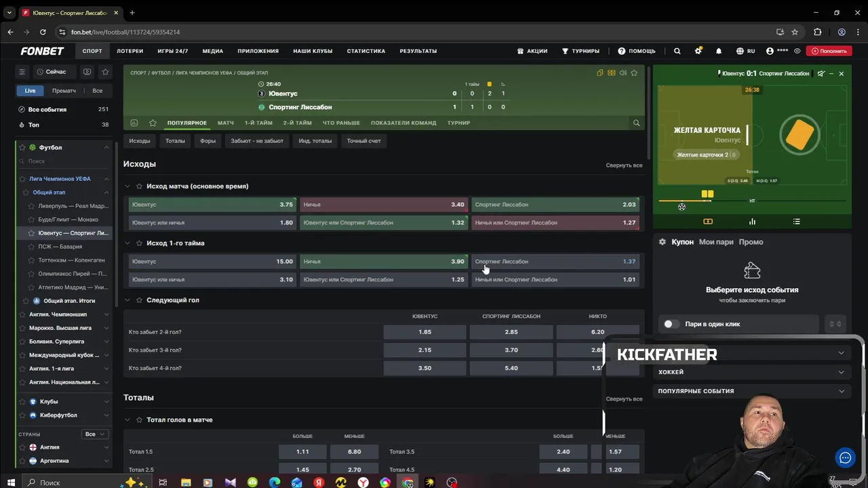868x488 pixels.
Task: Bet on Ничья at 3.40
Action: tap(384, 205)
